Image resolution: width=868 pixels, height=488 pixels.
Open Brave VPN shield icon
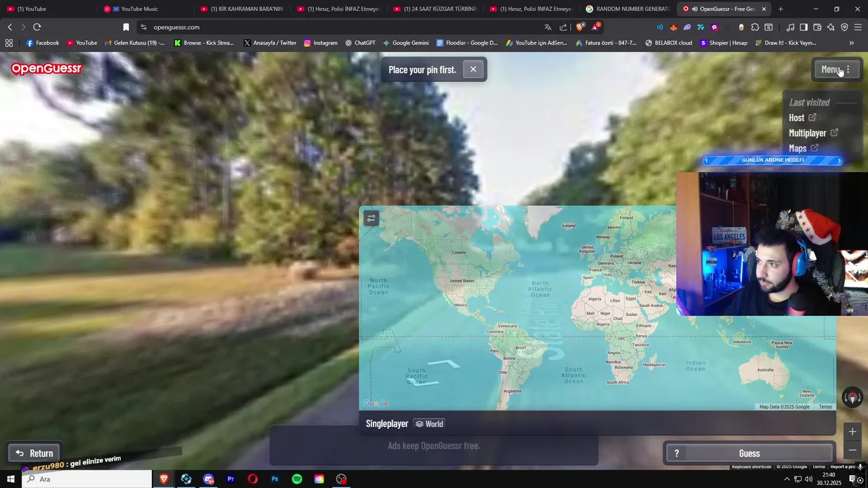(x=844, y=27)
